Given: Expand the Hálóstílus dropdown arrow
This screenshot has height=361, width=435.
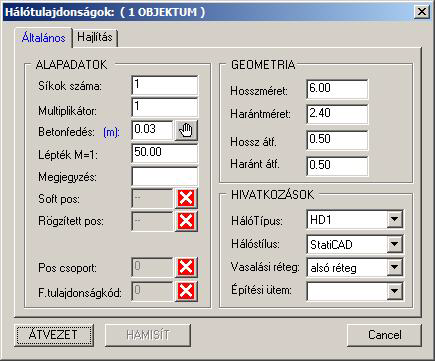Looking at the screenshot, I should coord(395,244).
